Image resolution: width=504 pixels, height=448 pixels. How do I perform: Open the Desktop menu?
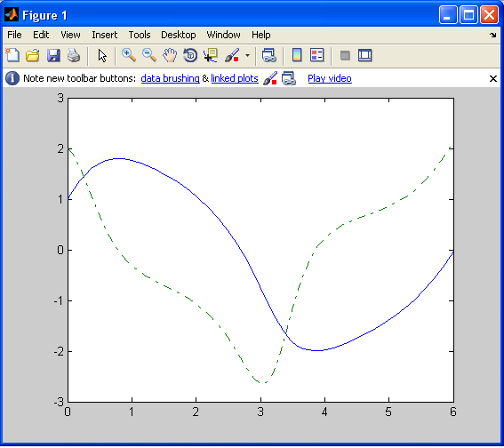click(x=179, y=35)
